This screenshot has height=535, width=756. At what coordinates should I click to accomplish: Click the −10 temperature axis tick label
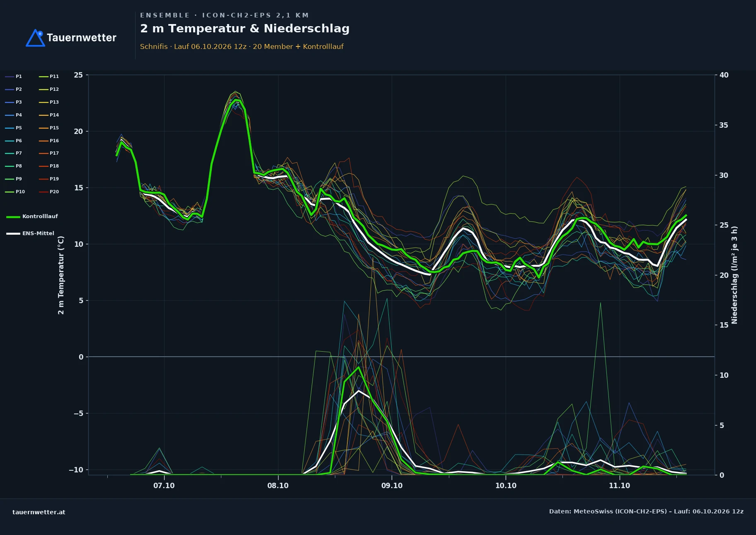coord(76,470)
